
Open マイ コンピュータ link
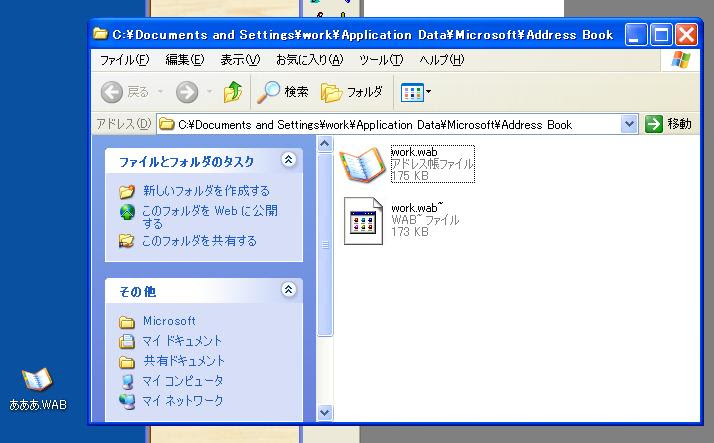click(x=183, y=381)
